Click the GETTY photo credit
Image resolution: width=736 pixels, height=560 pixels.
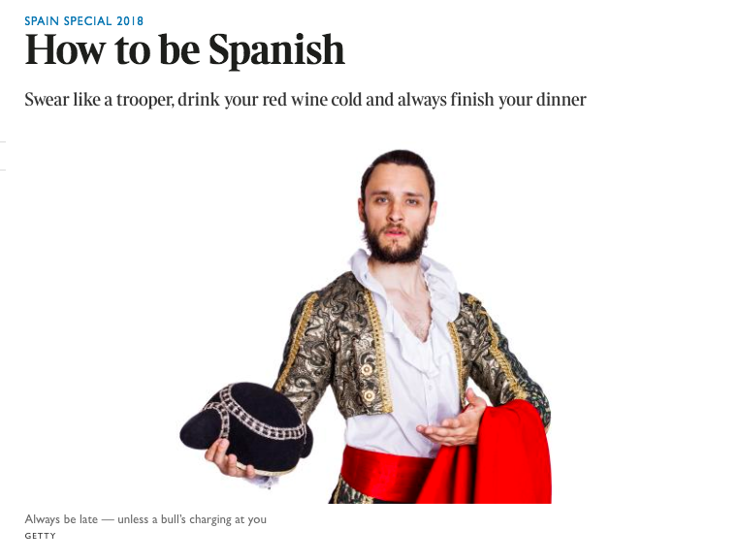(40, 536)
